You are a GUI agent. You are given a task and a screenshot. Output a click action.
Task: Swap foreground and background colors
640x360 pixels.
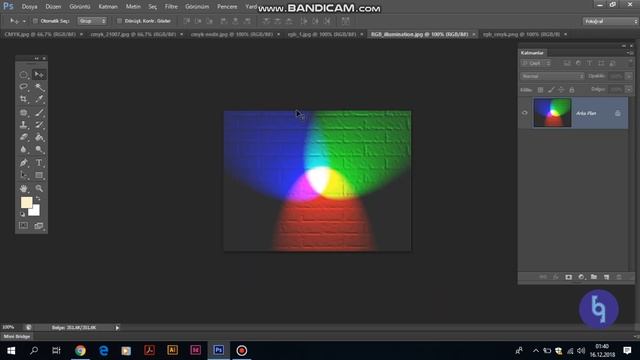[38, 198]
